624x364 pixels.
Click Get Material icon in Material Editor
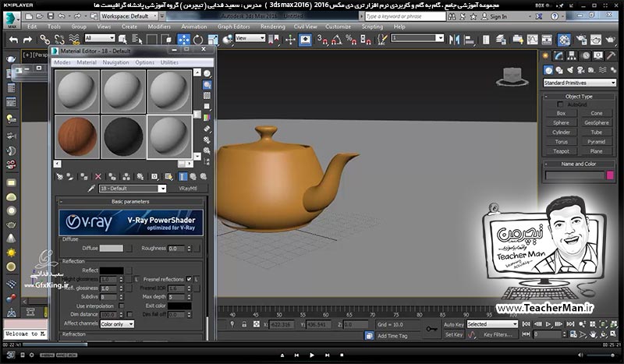pyautogui.click(x=60, y=176)
